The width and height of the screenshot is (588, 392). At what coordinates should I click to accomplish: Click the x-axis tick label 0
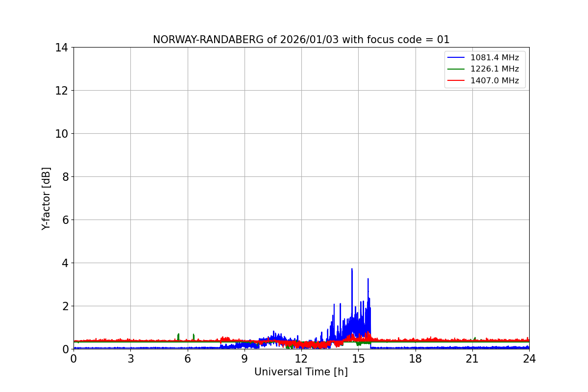point(73,359)
